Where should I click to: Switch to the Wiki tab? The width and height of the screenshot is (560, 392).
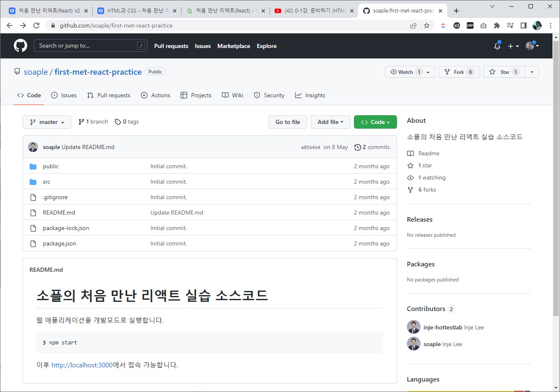point(232,95)
